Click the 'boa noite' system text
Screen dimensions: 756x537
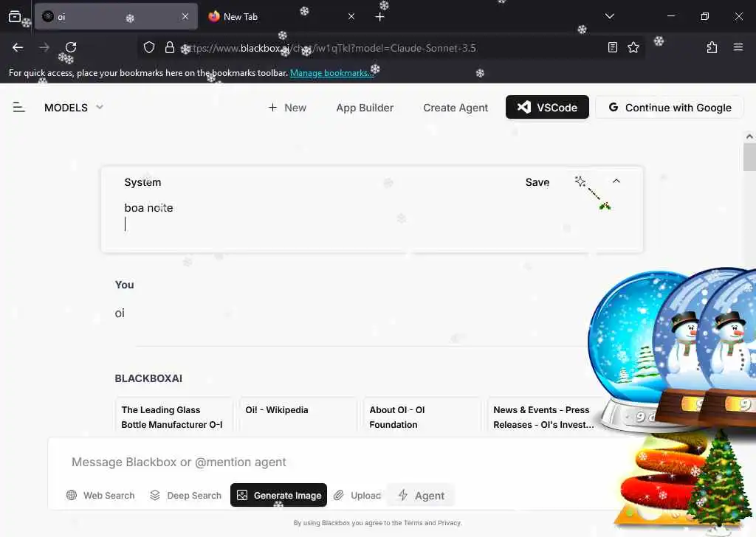[148, 207]
